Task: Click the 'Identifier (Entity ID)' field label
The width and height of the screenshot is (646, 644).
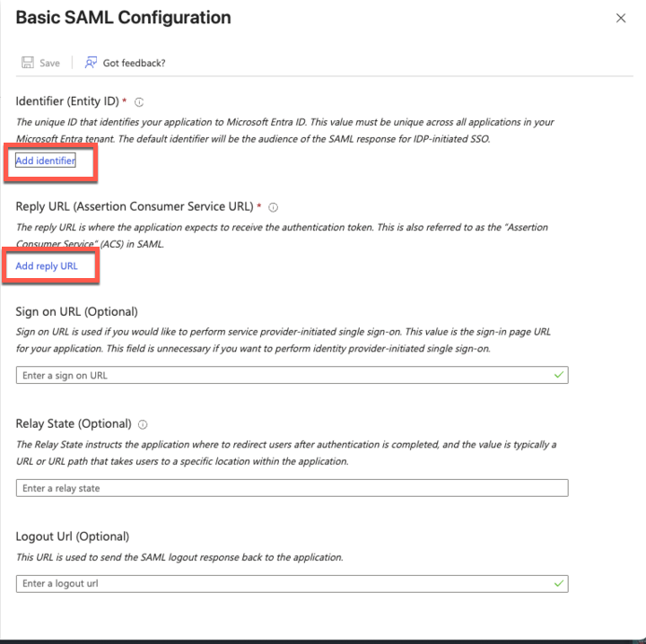Action: click(67, 102)
